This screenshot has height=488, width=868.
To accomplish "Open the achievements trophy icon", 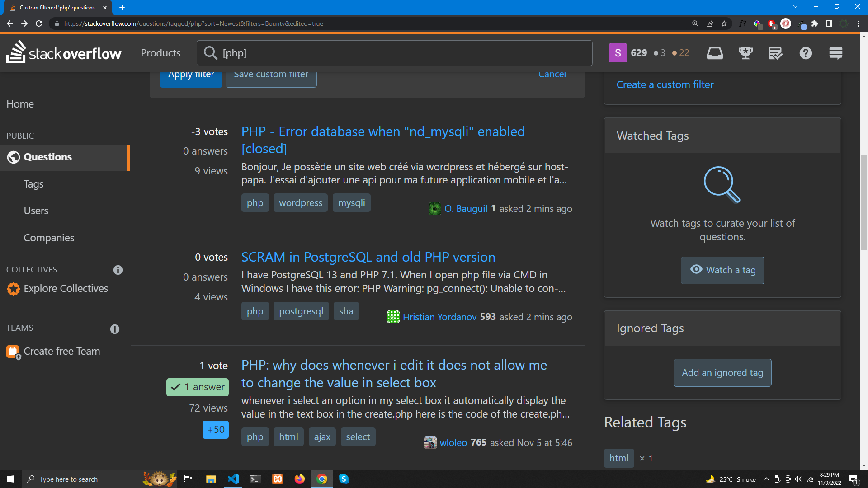I will click(745, 53).
